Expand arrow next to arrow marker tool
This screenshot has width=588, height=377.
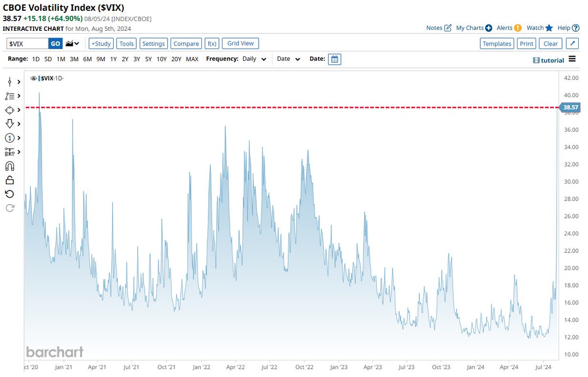[19, 124]
